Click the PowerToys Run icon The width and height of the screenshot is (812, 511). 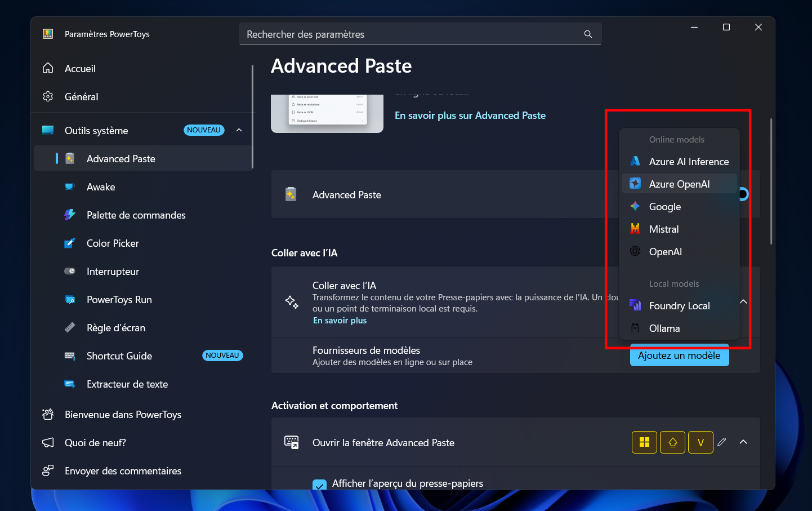[x=70, y=299]
